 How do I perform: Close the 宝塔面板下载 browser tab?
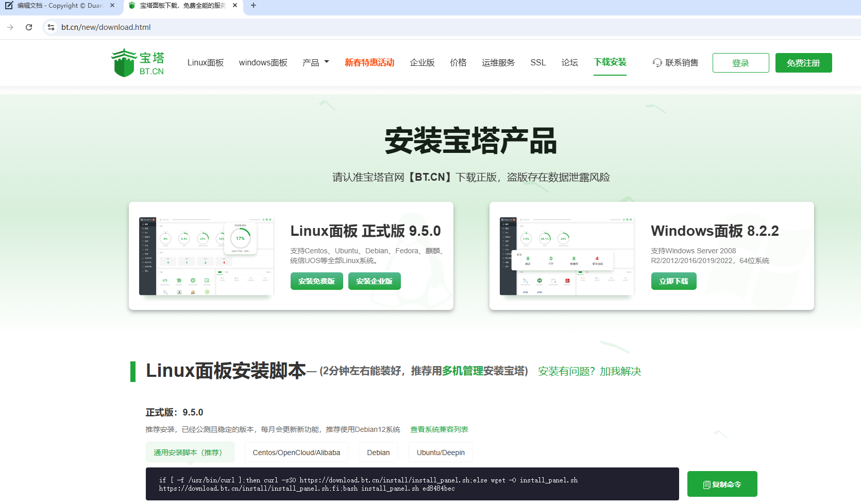point(235,6)
